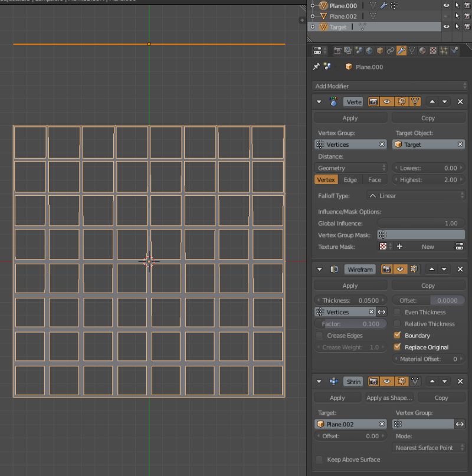Invert the Wireframe vertex group influence

(382, 312)
